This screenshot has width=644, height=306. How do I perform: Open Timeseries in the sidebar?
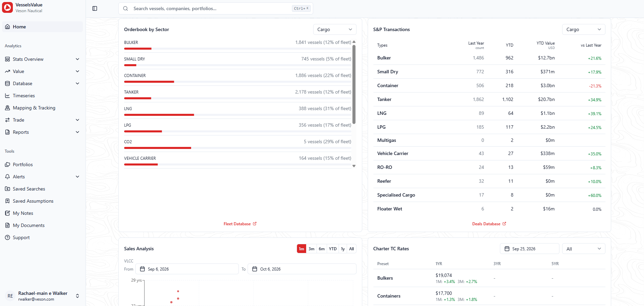pyautogui.click(x=42, y=96)
